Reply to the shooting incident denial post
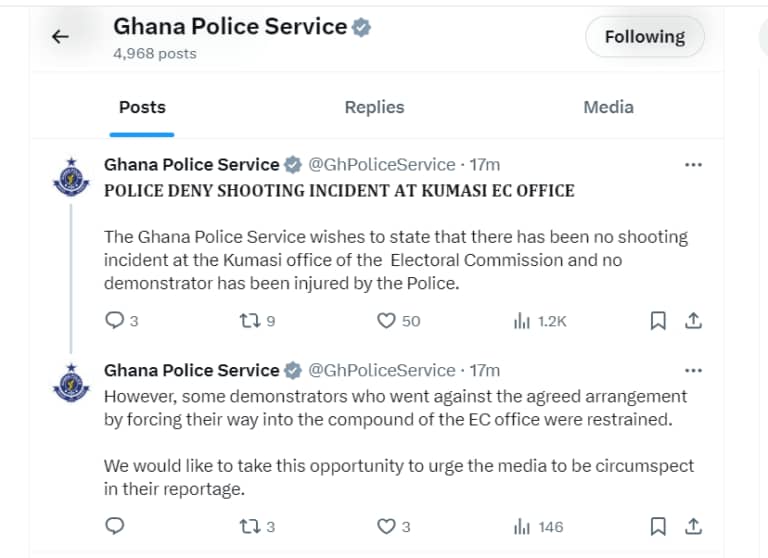The width and height of the screenshot is (768, 558). [x=115, y=321]
